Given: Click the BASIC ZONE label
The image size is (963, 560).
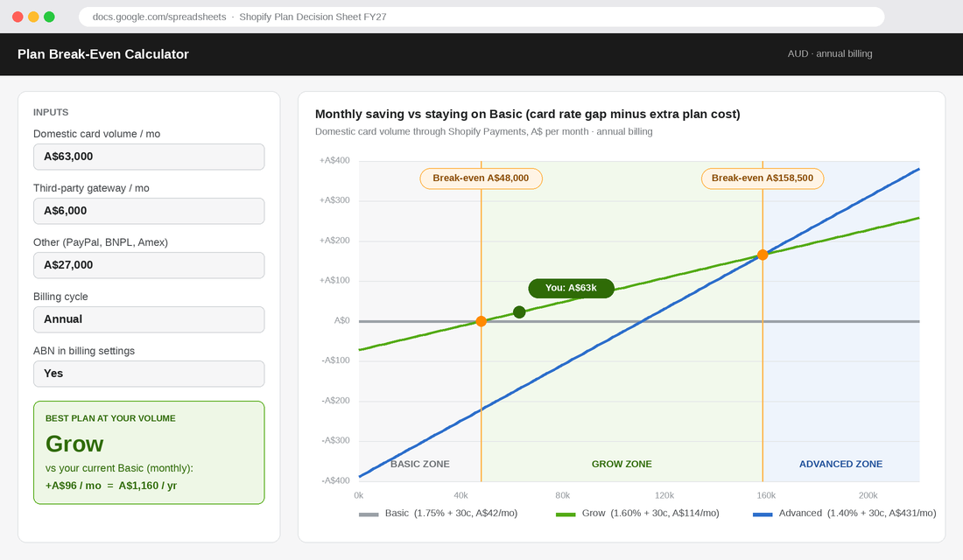Looking at the screenshot, I should pyautogui.click(x=420, y=465).
